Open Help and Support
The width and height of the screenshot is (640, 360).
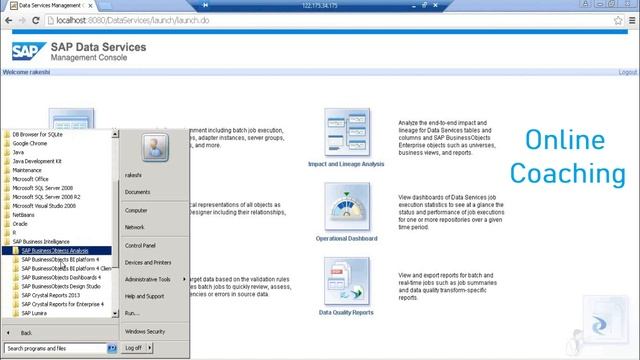pyautogui.click(x=144, y=296)
